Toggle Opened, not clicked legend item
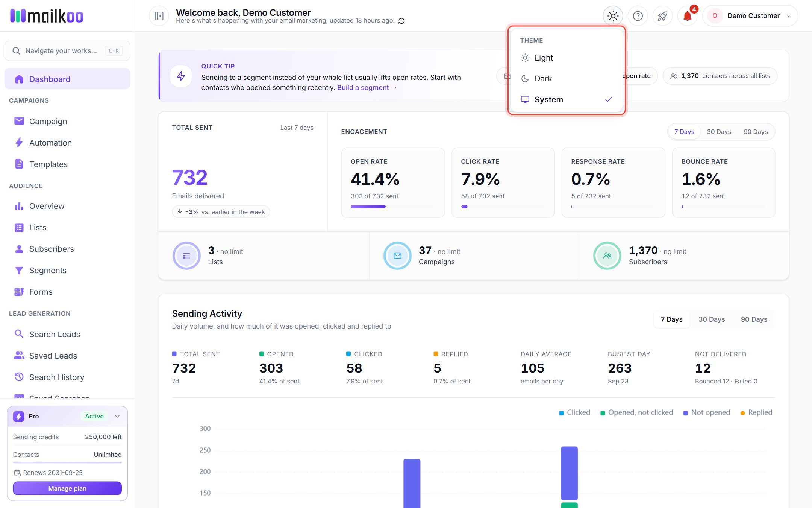 (636, 412)
